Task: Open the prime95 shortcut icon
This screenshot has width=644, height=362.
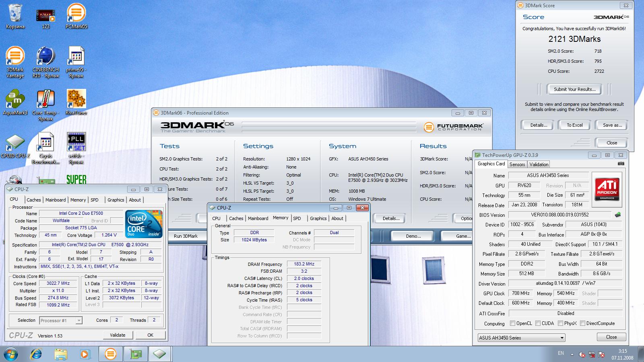Action: pos(76,62)
